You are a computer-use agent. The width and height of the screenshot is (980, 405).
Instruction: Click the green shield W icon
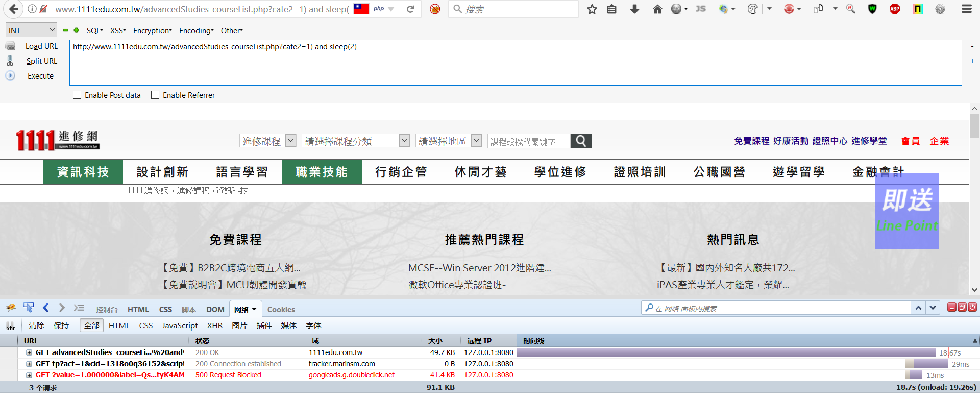tap(872, 9)
